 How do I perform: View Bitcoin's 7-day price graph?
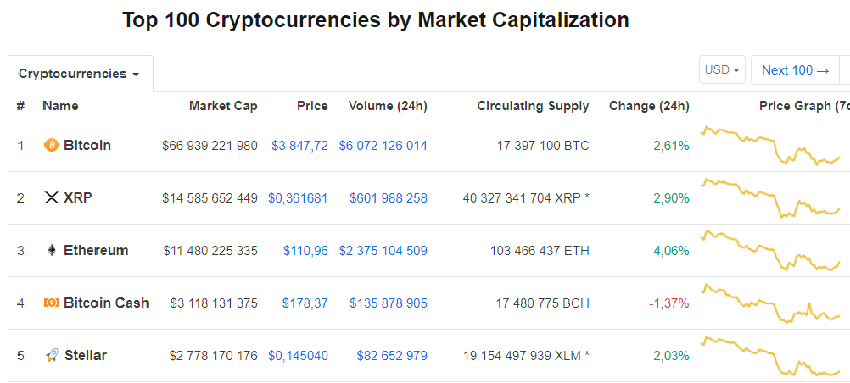[770, 145]
